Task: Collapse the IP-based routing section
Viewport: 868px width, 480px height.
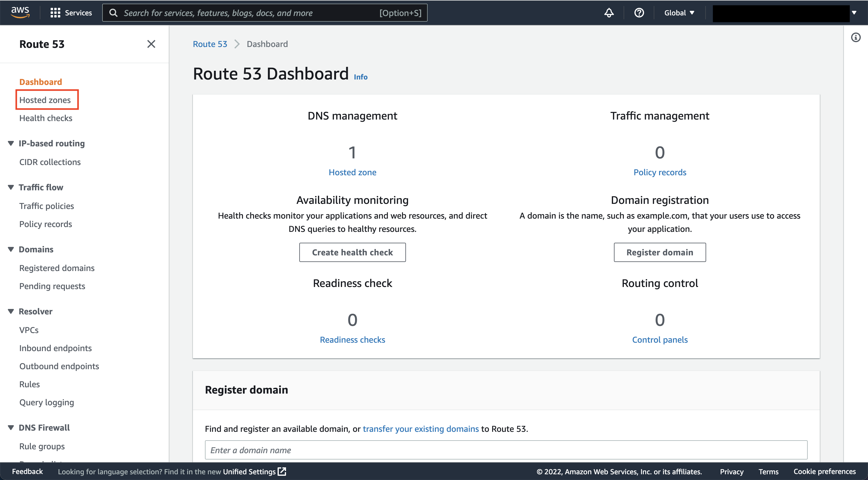Action: coord(11,143)
